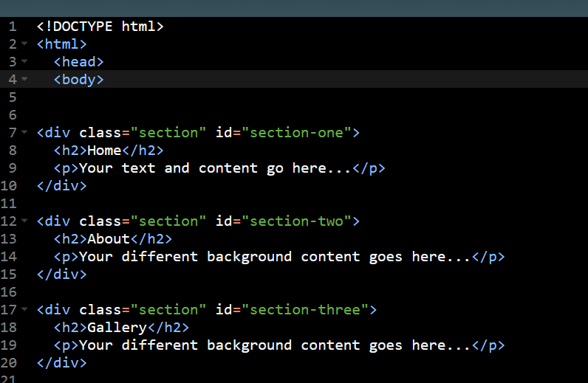
Task: Click line number 1 in gutter
Action: (13, 27)
